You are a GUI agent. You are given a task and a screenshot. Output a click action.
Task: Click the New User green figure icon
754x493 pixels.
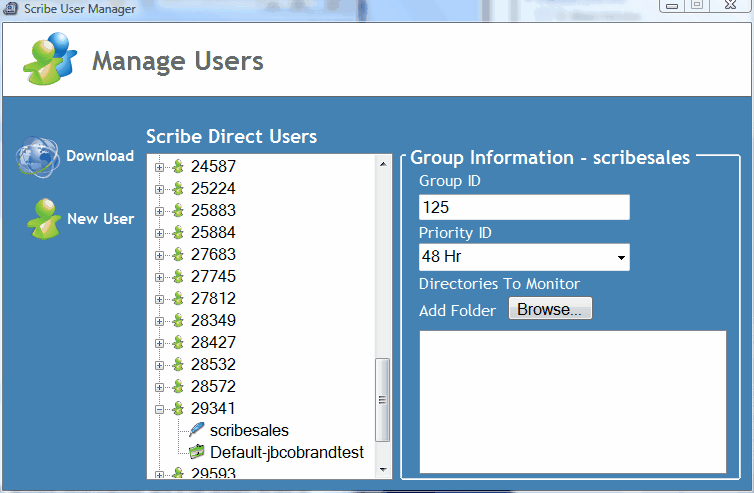(44, 219)
